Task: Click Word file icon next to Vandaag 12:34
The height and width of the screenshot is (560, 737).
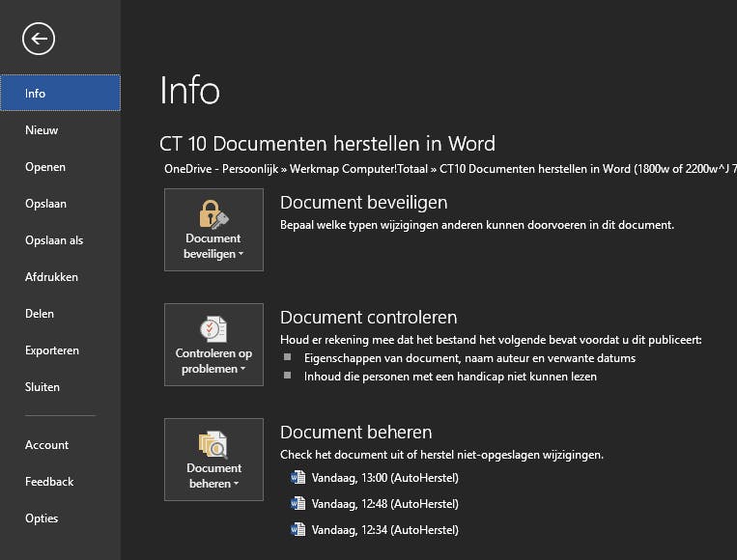Action: tap(298, 529)
